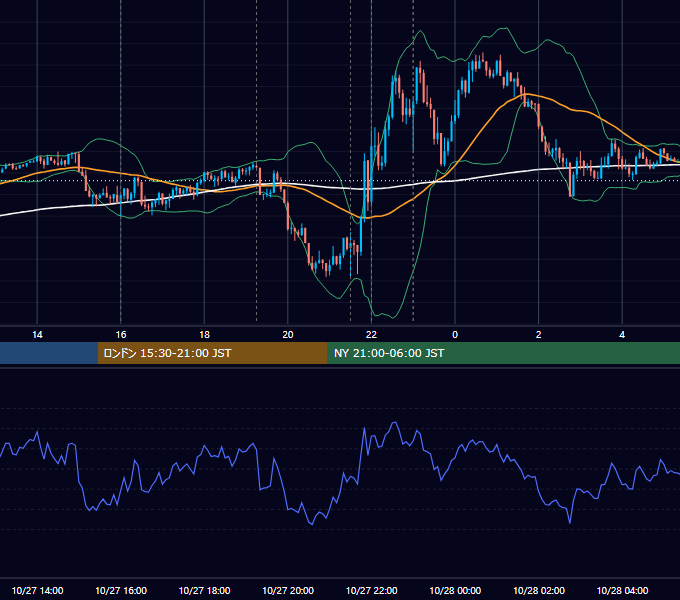Screen dimensions: 680x600
Task: Click the 16 hour label on the axis
Action: (x=121, y=335)
